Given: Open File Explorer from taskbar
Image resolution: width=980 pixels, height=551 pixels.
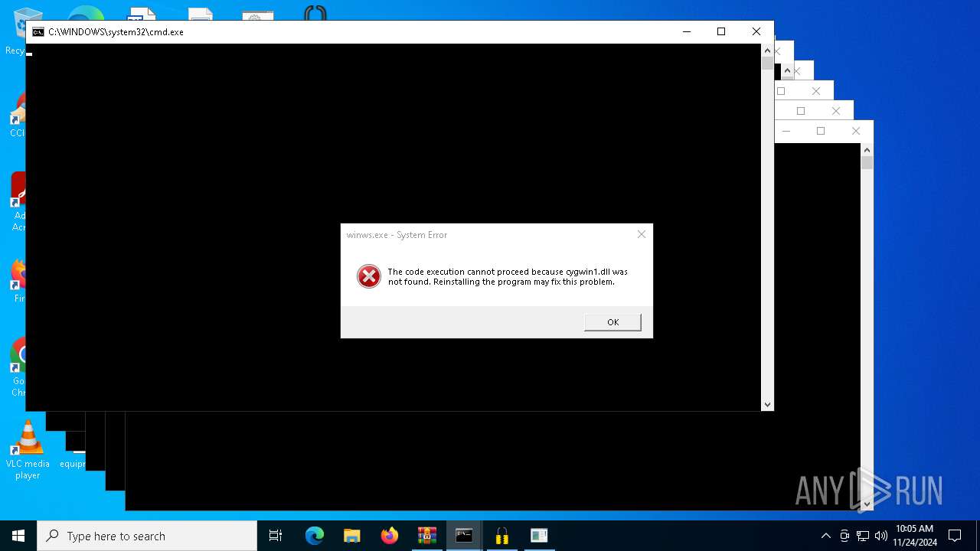Looking at the screenshot, I should (x=352, y=536).
